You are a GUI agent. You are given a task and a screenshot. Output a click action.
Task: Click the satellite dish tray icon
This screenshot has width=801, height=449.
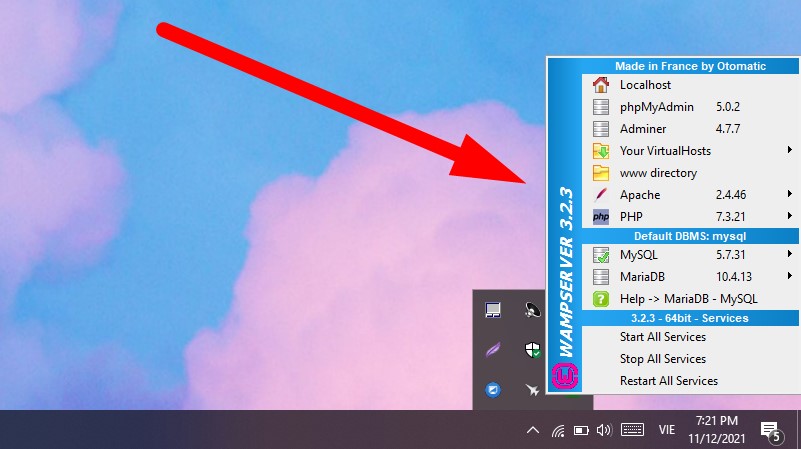coord(532,310)
